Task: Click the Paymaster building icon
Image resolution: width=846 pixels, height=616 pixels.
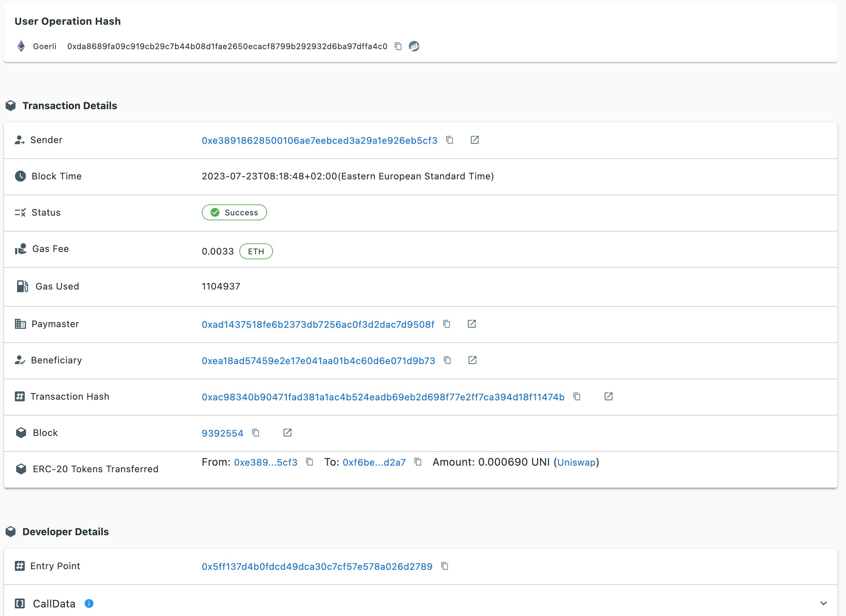Action: pyautogui.click(x=20, y=324)
